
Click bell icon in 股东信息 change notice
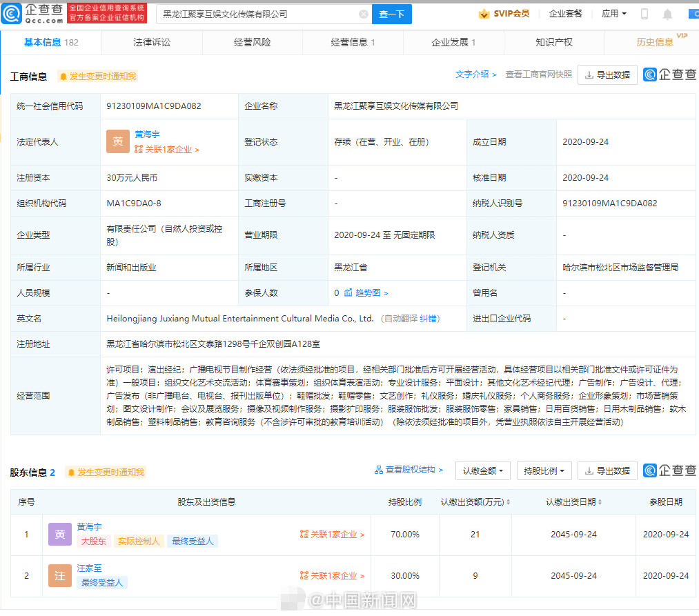[71, 473]
